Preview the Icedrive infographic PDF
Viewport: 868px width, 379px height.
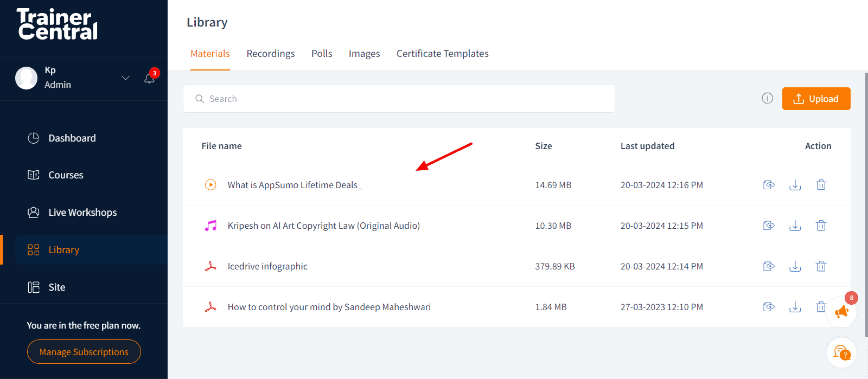769,266
